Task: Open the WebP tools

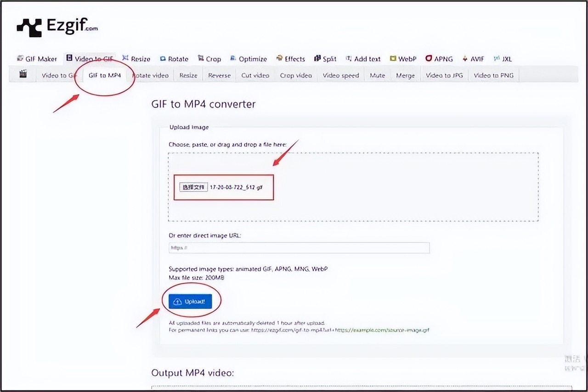Action: (x=403, y=59)
